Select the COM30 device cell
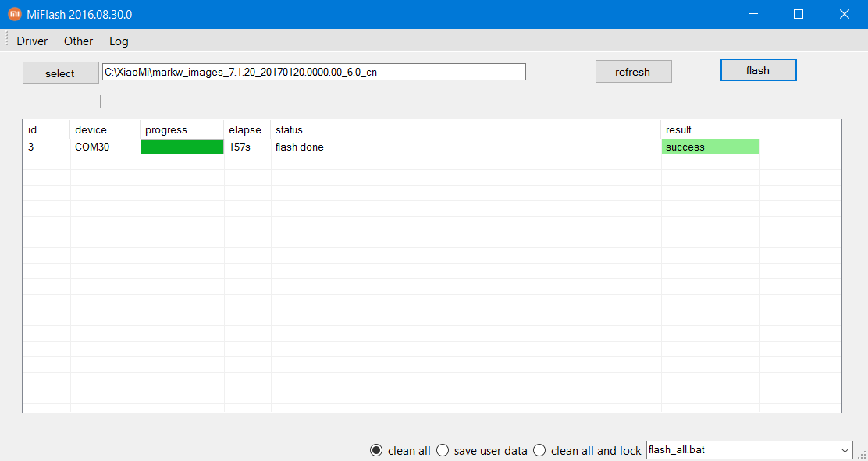 pyautogui.click(x=105, y=147)
